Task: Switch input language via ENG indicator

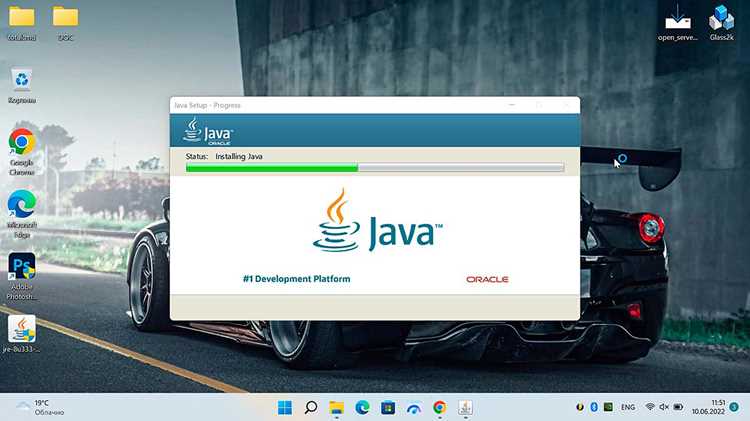Action: coord(628,407)
